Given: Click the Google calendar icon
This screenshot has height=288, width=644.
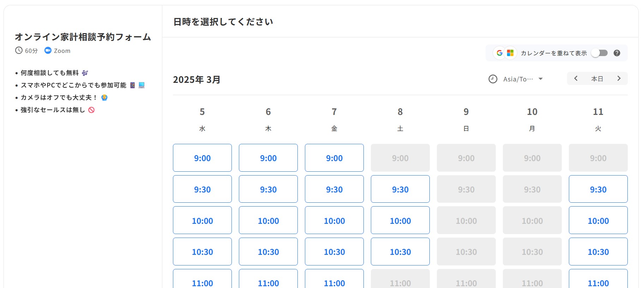Looking at the screenshot, I should coord(499,53).
